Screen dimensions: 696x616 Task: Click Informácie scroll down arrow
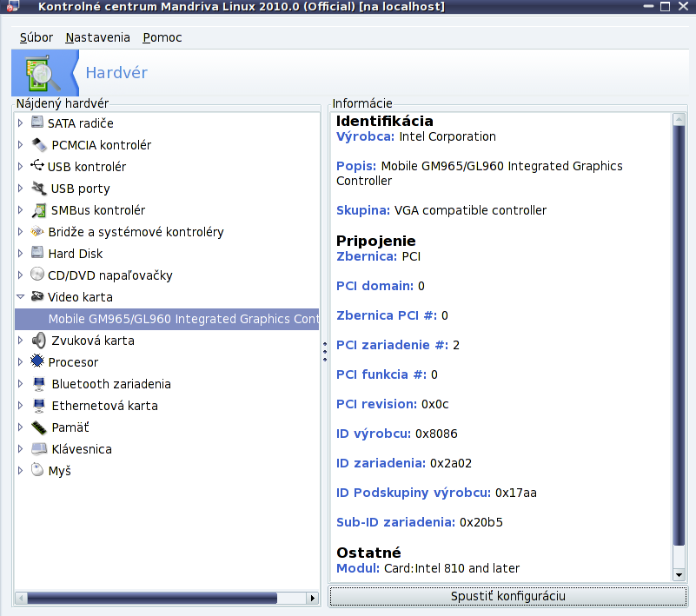tap(679, 574)
